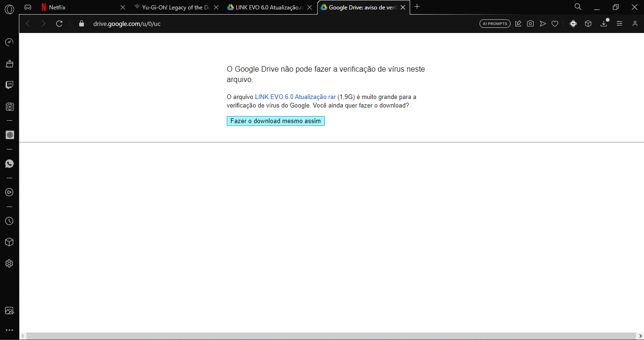Open ChatGPT from the sidebar

(x=9, y=135)
